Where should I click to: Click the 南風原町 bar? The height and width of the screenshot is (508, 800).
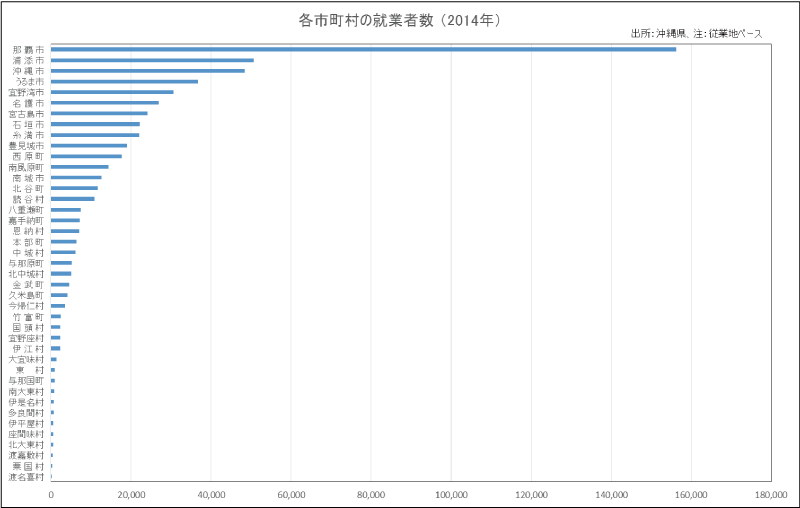tap(80, 167)
